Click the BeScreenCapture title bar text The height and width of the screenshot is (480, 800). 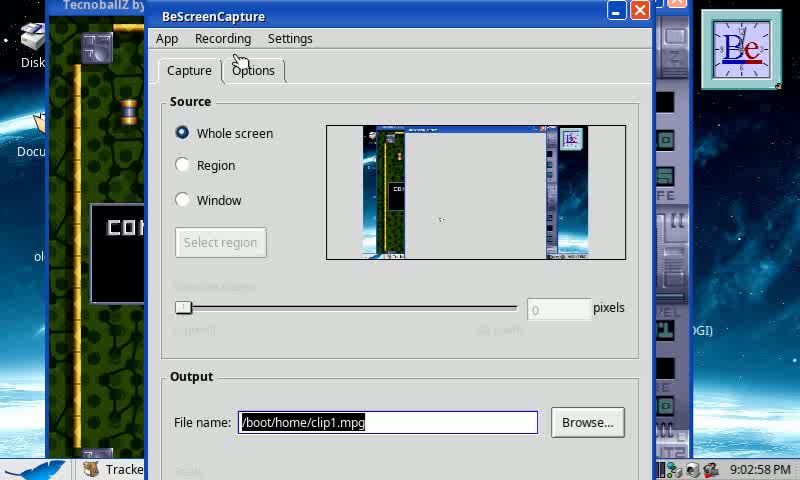[x=213, y=16]
